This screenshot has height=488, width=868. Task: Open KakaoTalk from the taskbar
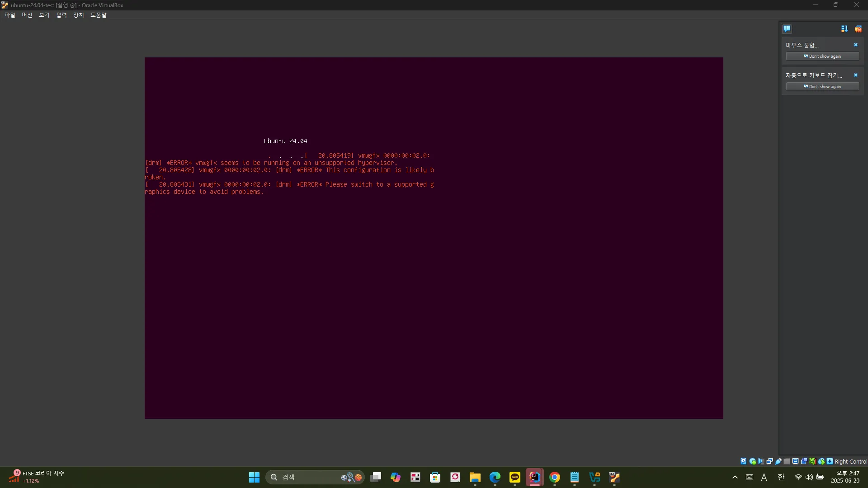[515, 477]
